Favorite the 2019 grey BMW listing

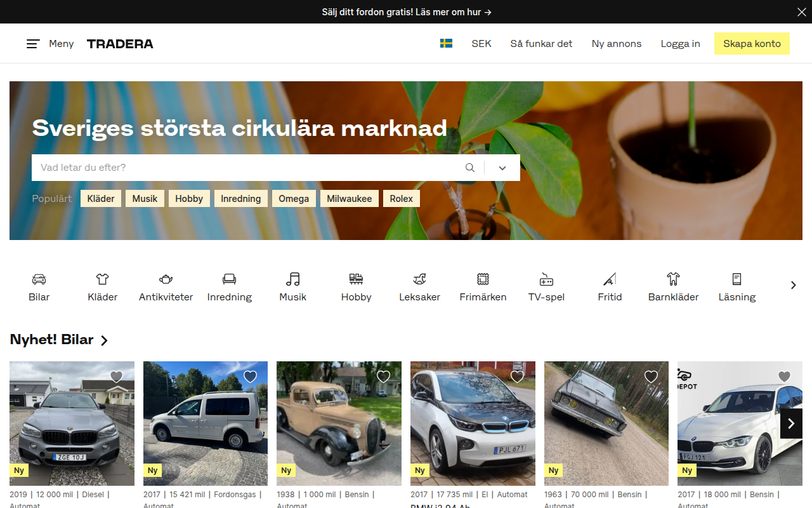117,377
